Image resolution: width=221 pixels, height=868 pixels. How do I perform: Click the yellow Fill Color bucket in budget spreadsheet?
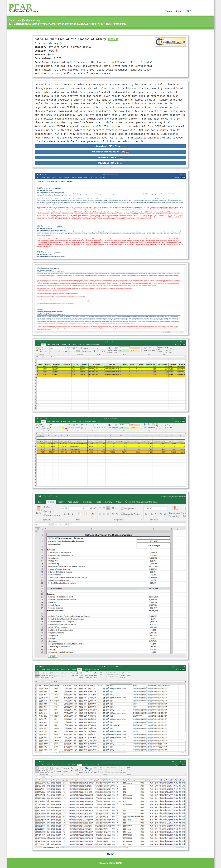(87, 514)
